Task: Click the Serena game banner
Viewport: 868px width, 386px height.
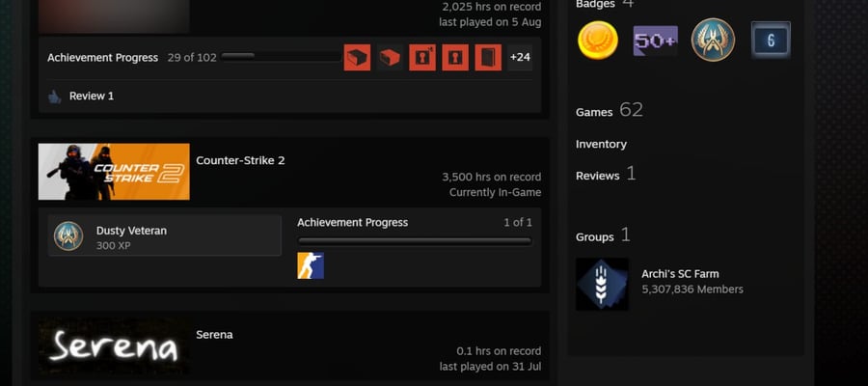Action: pyautogui.click(x=114, y=346)
